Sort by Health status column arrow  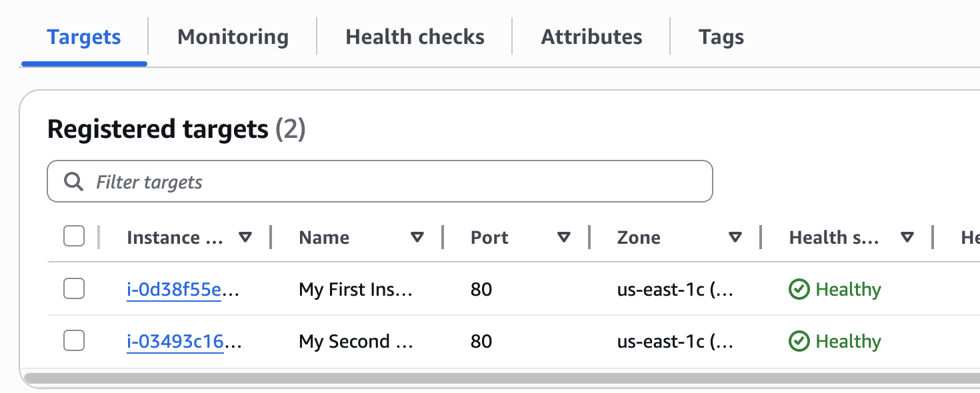[907, 237]
